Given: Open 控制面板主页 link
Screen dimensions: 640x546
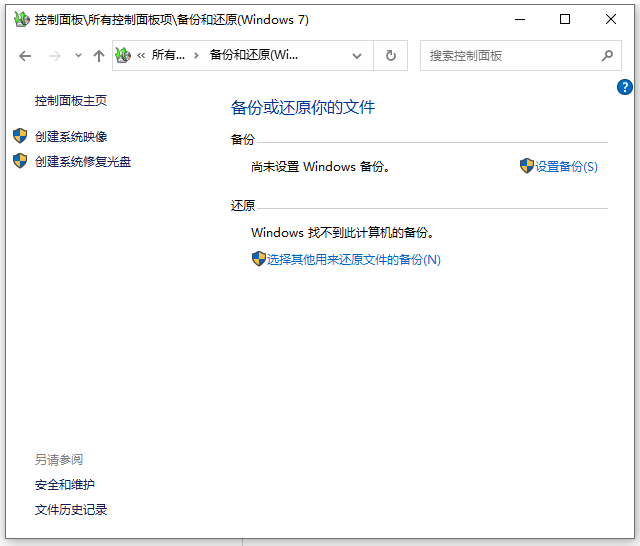Looking at the screenshot, I should click(71, 101).
